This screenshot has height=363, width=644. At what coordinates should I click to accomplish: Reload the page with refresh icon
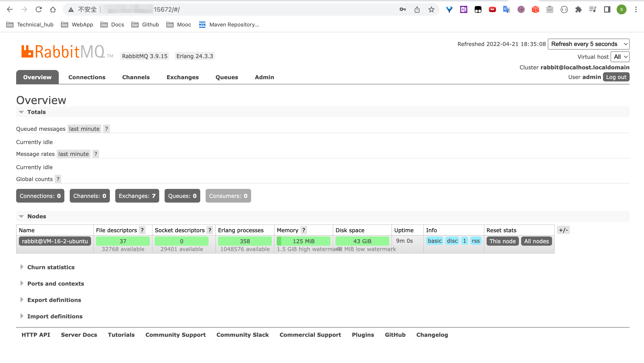point(39,9)
